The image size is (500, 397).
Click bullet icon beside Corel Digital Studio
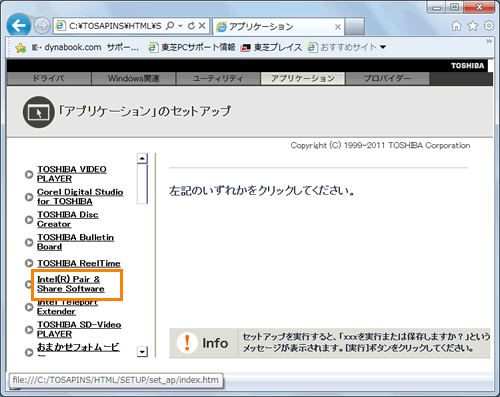coord(29,197)
